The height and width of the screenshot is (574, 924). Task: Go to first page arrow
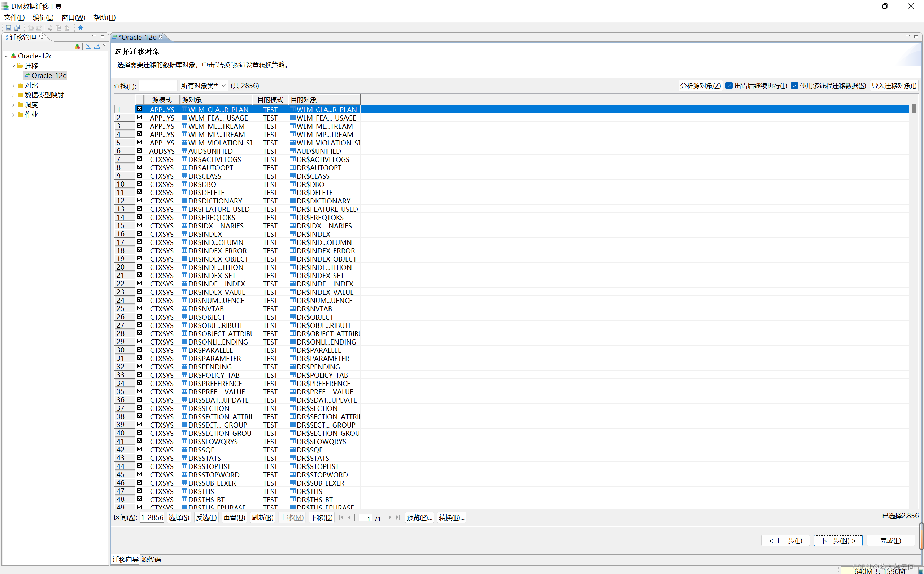[x=341, y=517]
